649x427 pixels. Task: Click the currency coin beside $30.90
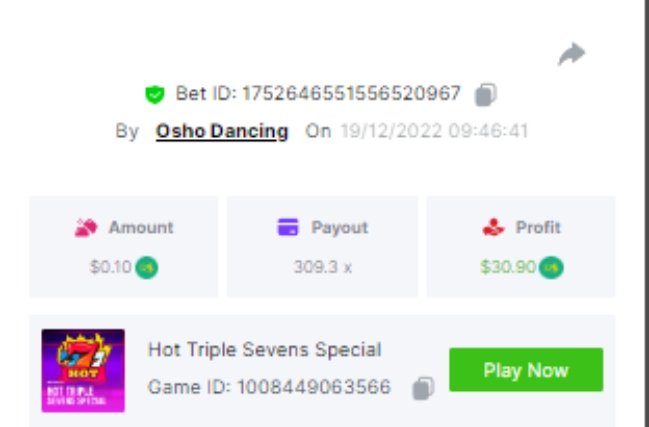click(x=552, y=268)
